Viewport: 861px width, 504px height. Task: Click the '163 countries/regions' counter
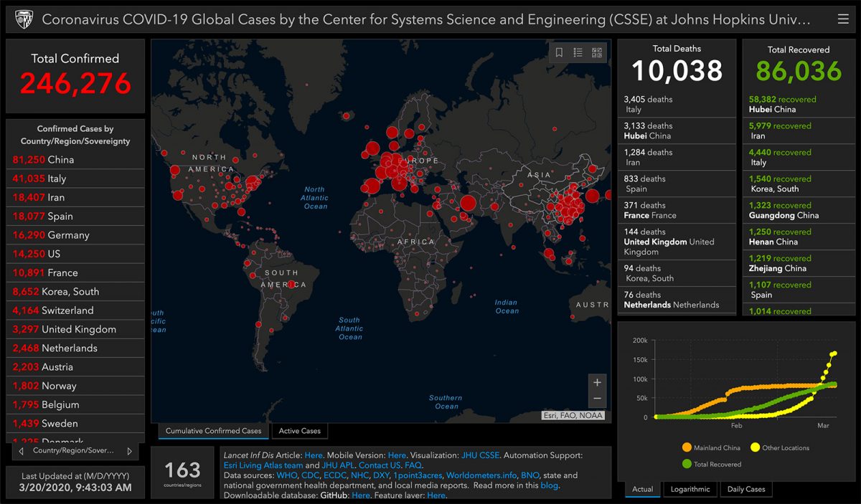click(x=182, y=472)
